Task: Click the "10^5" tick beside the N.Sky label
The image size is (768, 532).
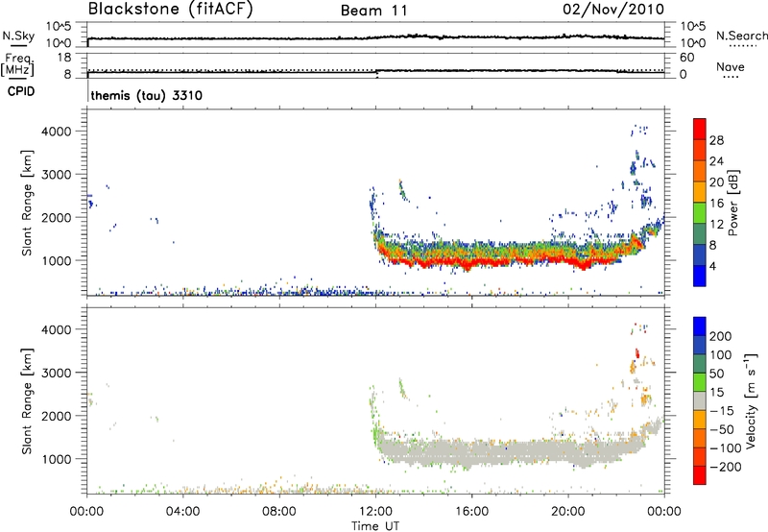Action: [x=59, y=26]
